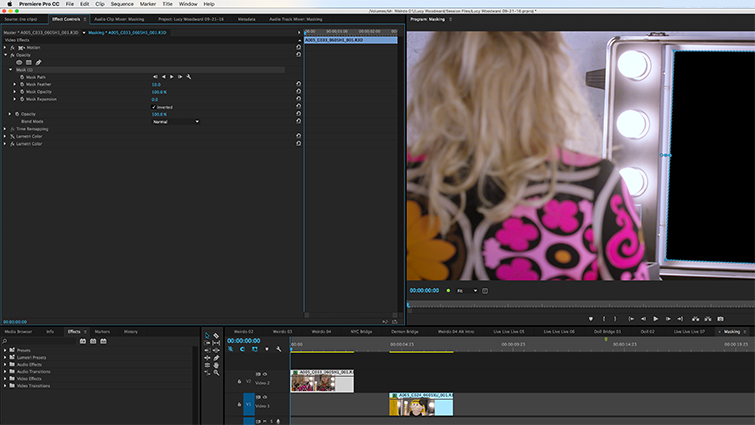Open master clip dropdown arrow
755x425 pixels.
point(84,33)
